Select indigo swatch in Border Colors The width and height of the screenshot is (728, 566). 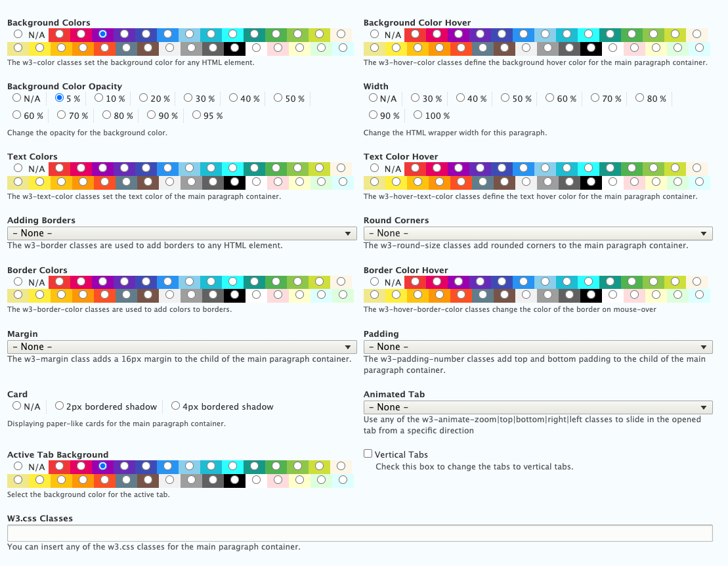(146, 282)
